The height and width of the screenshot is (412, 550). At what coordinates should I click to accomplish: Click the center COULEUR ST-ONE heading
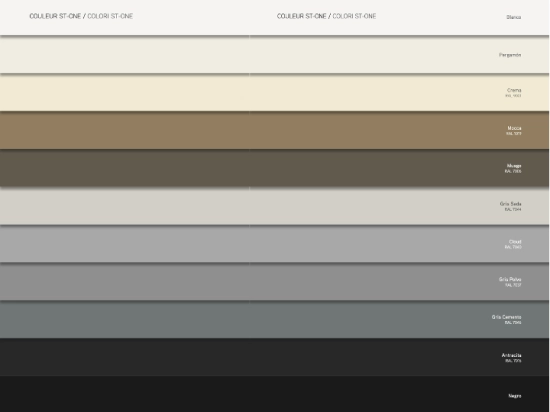point(302,16)
